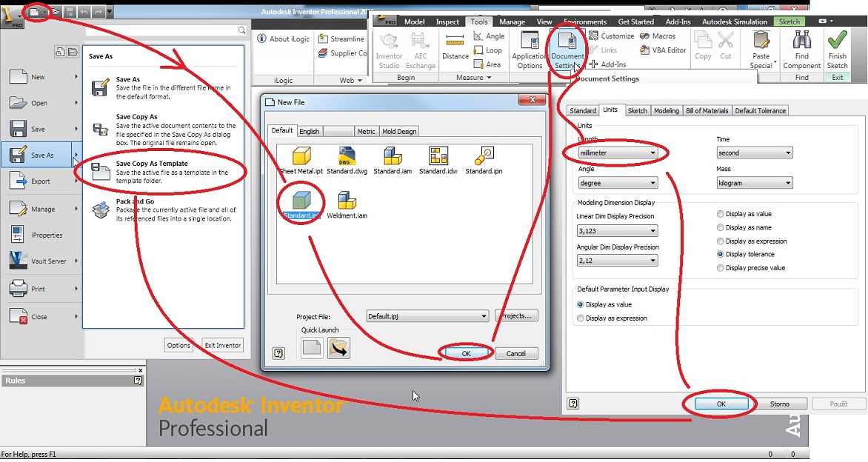Select the Angle measure tool
This screenshot has width=868, height=462.
(489, 36)
